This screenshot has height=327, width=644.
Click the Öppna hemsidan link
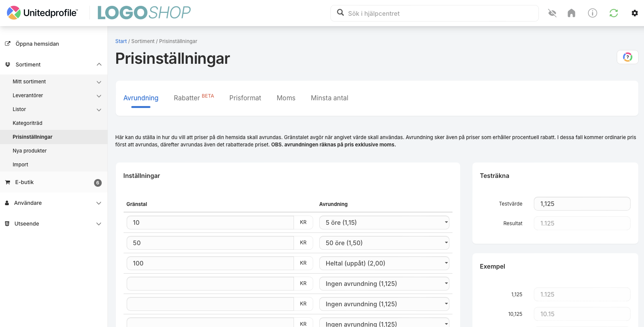(x=37, y=44)
